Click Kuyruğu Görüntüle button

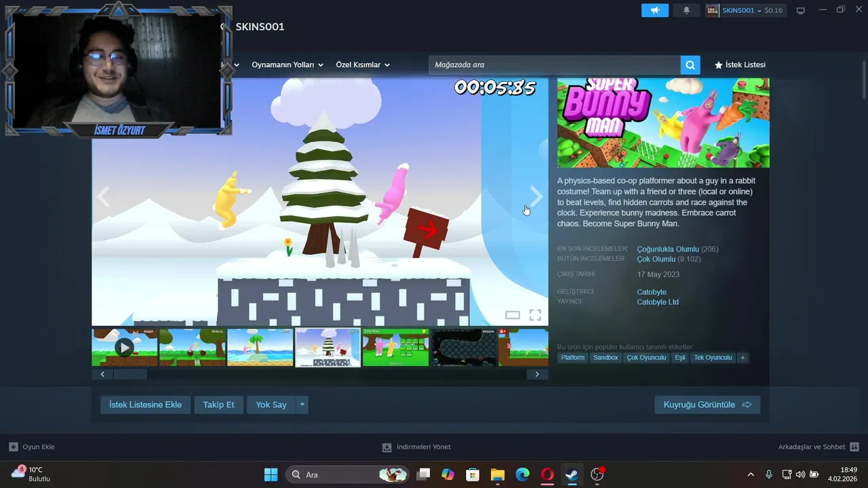(707, 405)
